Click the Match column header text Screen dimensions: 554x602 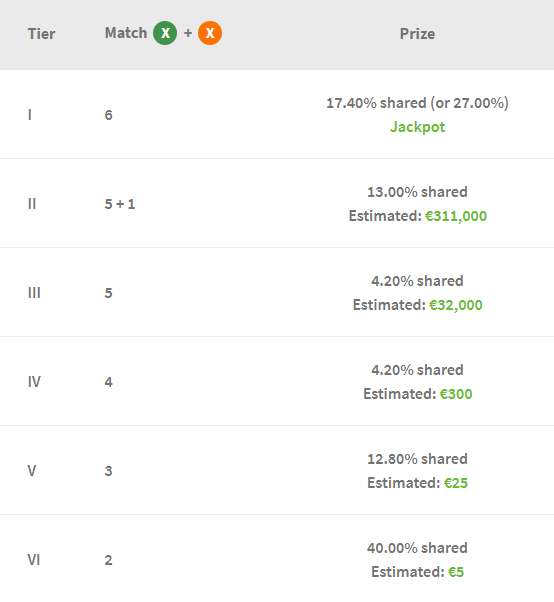coord(126,33)
